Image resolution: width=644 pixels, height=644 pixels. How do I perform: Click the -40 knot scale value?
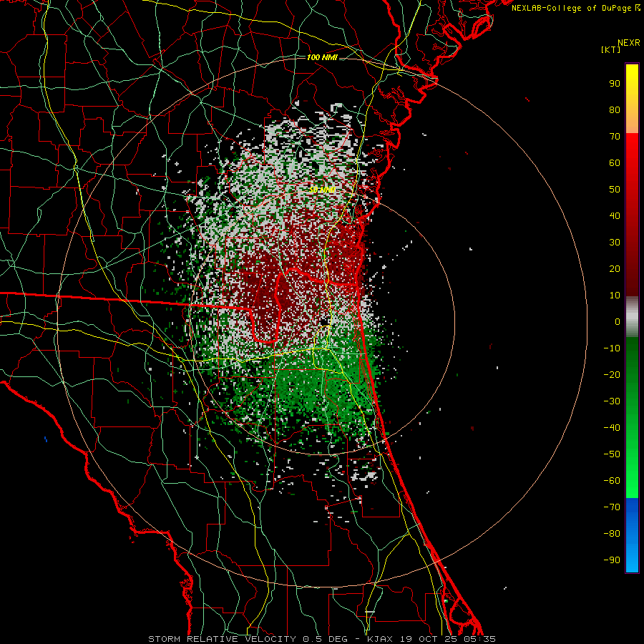click(x=612, y=428)
